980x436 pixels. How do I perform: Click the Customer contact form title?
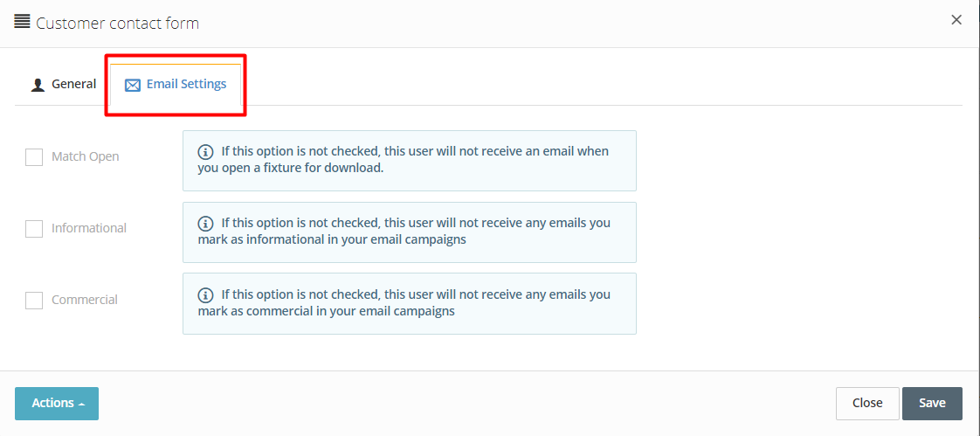coord(118,24)
